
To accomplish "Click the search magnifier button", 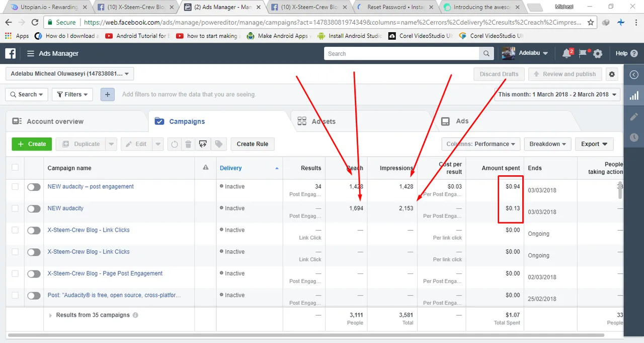I will pyautogui.click(x=486, y=53).
